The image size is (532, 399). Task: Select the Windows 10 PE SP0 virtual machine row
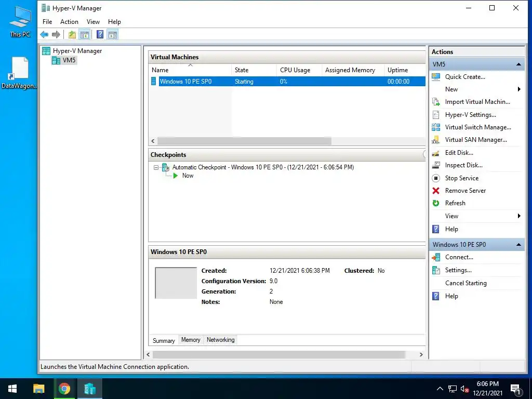287,82
